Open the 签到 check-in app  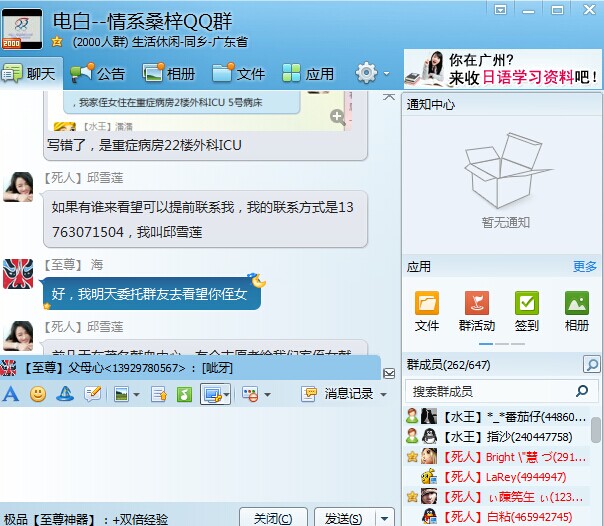pyautogui.click(x=527, y=310)
